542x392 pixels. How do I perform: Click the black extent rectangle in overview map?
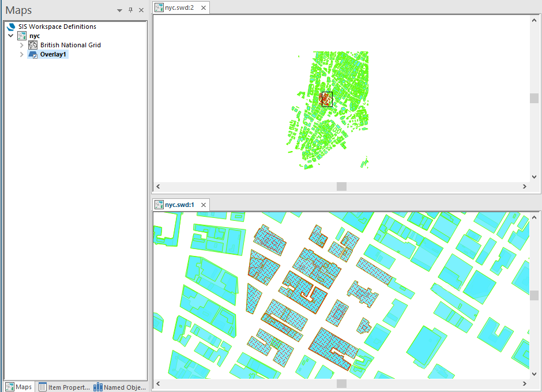(x=327, y=99)
